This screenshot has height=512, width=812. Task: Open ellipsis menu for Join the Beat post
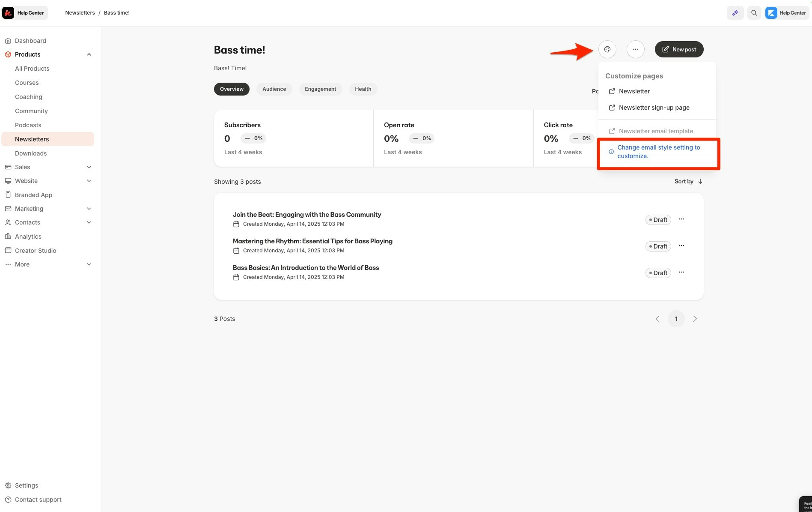click(x=681, y=219)
